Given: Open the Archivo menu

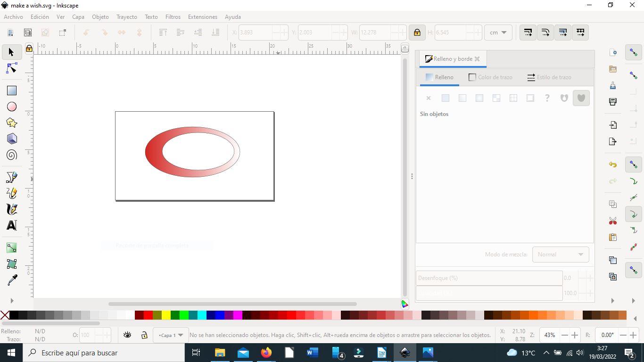Looking at the screenshot, I should (13, 16).
